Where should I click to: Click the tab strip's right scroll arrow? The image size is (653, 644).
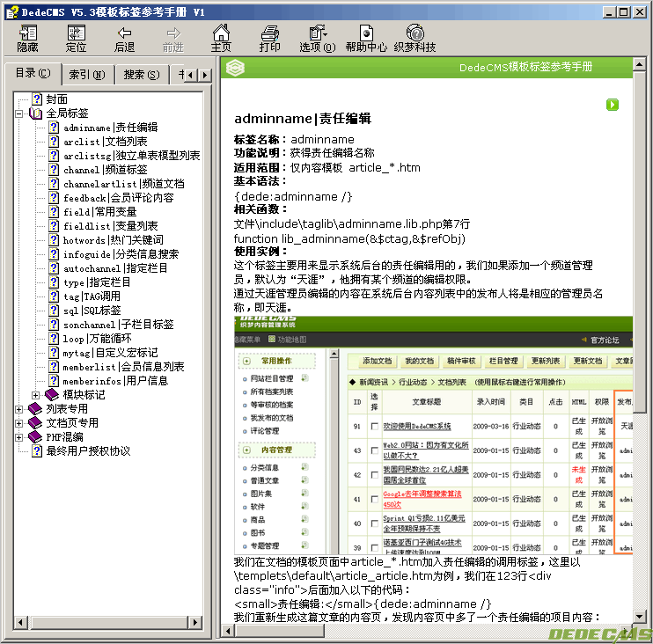pos(204,76)
